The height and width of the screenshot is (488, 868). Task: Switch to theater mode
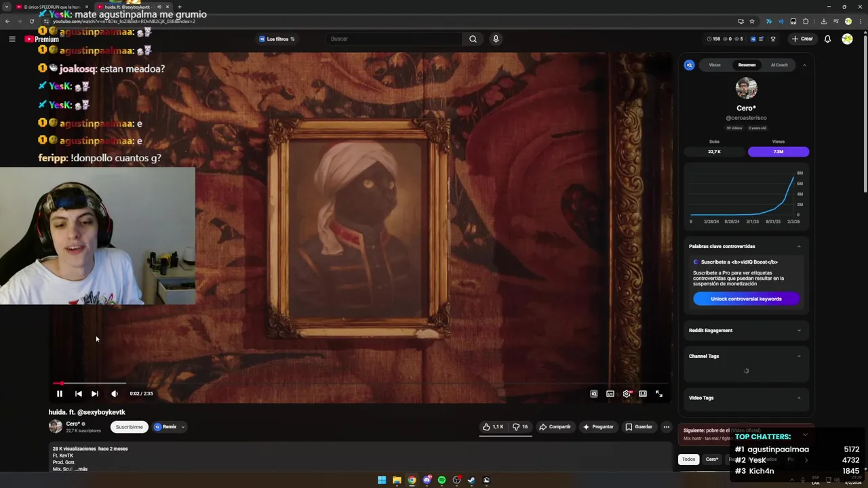(x=643, y=394)
